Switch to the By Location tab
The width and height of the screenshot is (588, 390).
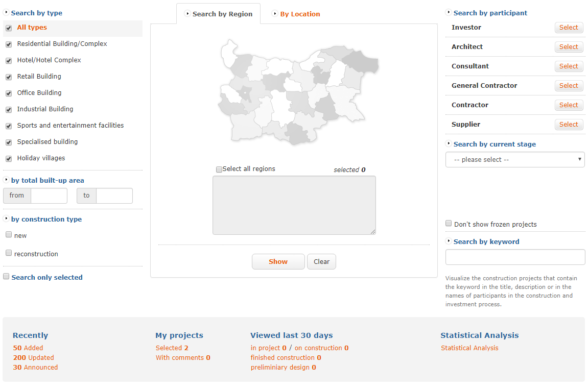(x=299, y=14)
